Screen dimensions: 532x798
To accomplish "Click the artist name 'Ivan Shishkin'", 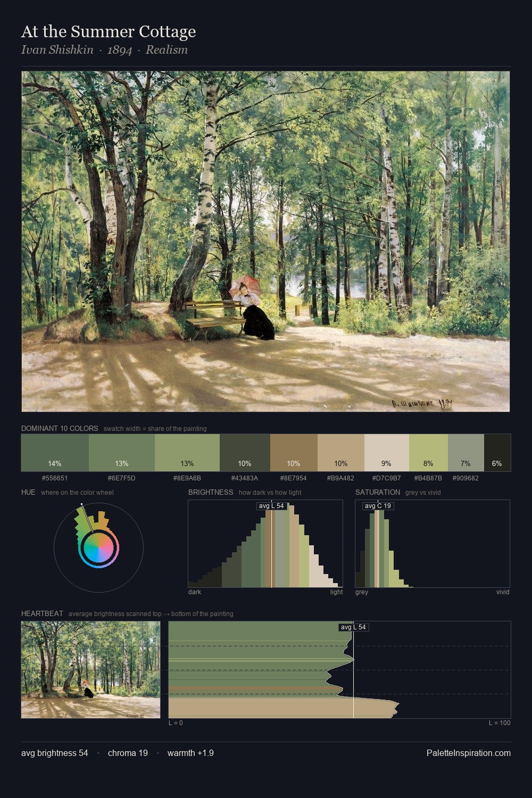I will tap(57, 50).
